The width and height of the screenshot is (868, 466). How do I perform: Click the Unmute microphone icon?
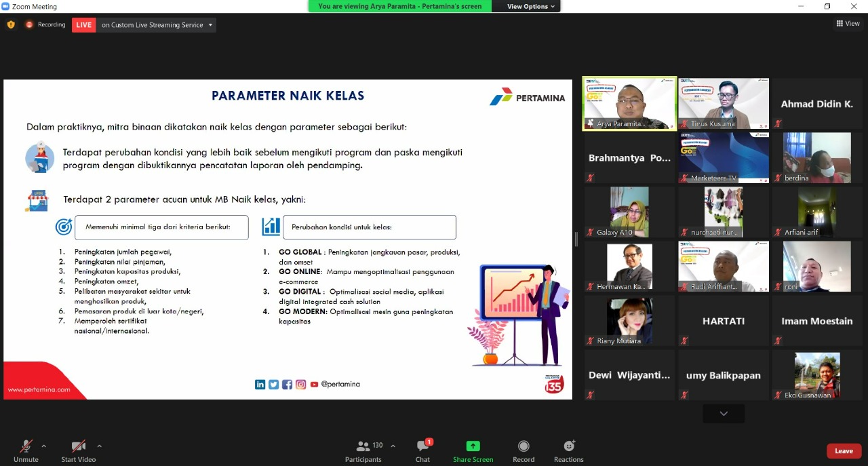click(26, 446)
